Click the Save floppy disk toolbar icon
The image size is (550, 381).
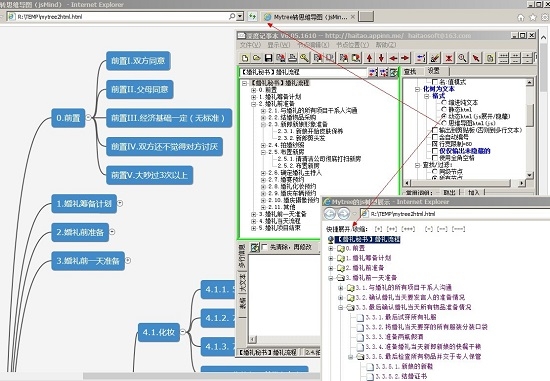[x=268, y=58]
